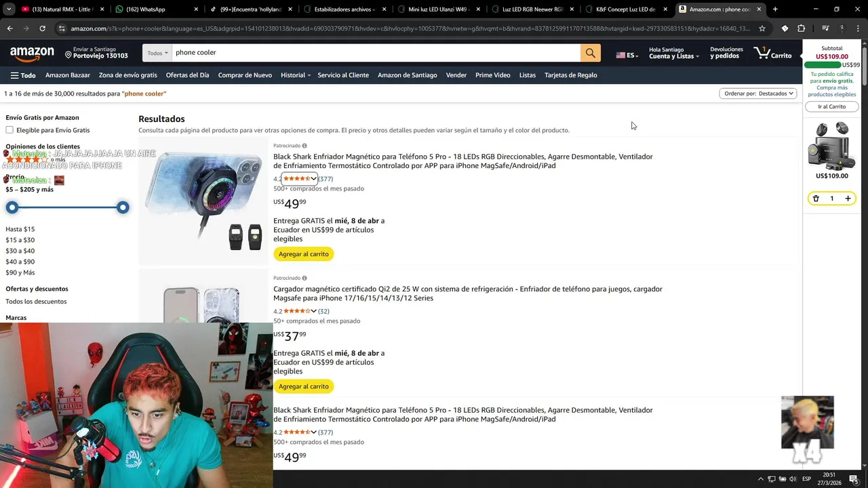Click the ESP input language indicator
868x488 pixels.
(806, 479)
